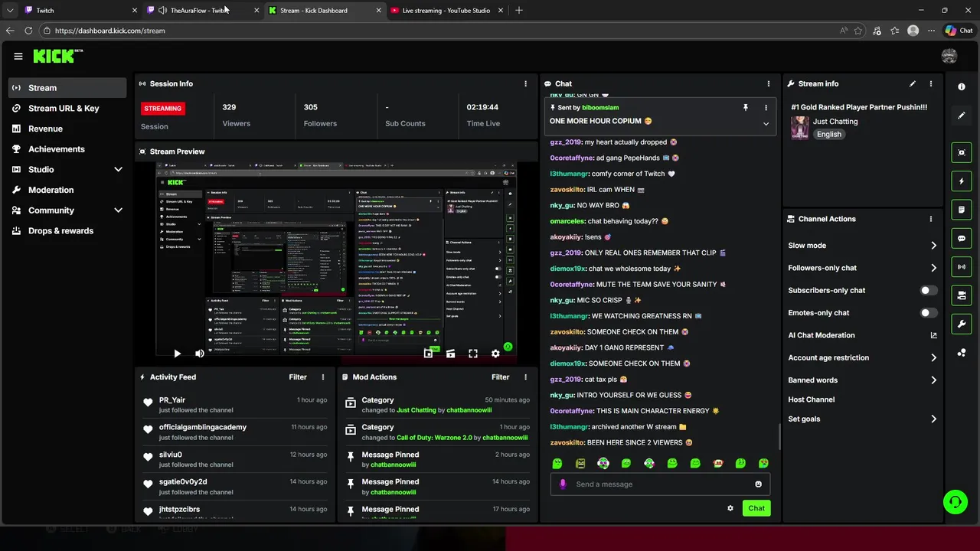Viewport: 980px width, 551px height.
Task: Open the hamburger menu beside Kick logo
Action: pyautogui.click(x=18, y=56)
